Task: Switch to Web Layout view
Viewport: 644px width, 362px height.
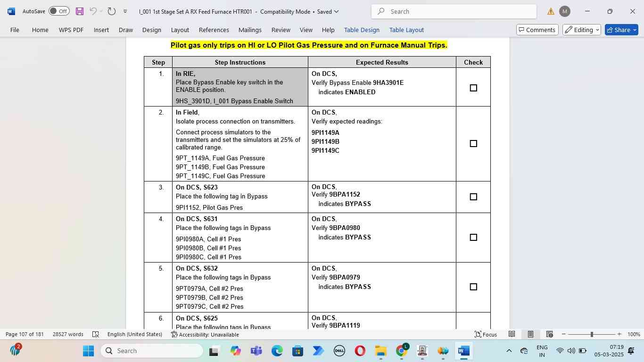Action: pos(549,334)
